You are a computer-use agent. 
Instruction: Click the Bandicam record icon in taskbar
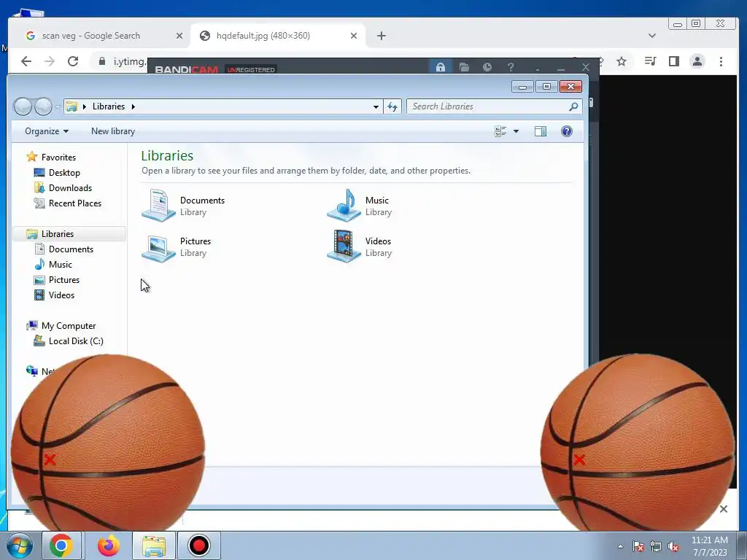[x=198, y=545]
